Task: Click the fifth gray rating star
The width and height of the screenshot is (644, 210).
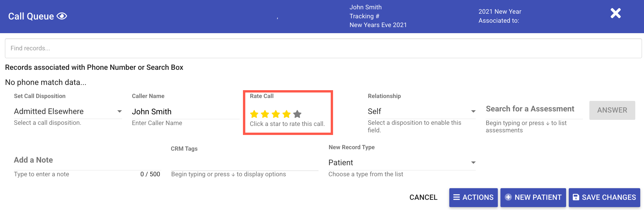Action: click(297, 114)
